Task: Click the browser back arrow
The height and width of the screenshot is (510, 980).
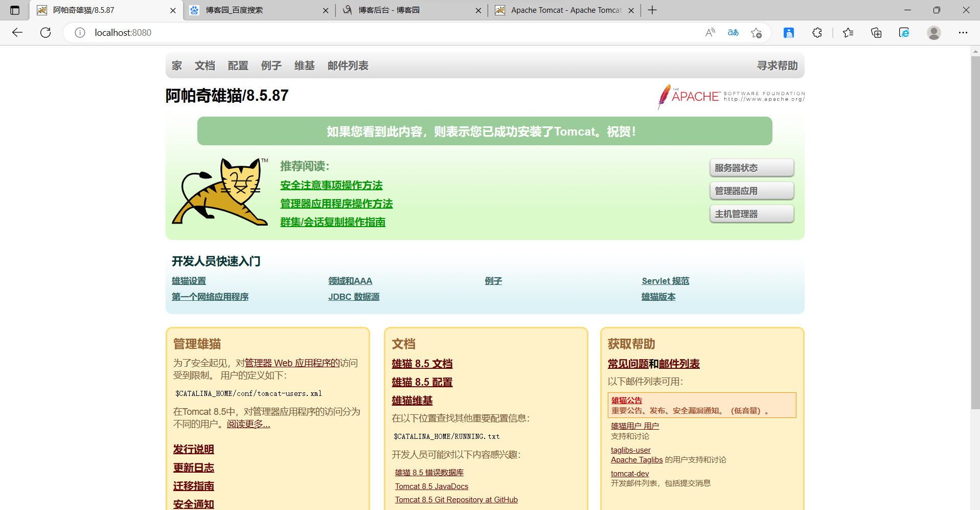Action: [17, 33]
